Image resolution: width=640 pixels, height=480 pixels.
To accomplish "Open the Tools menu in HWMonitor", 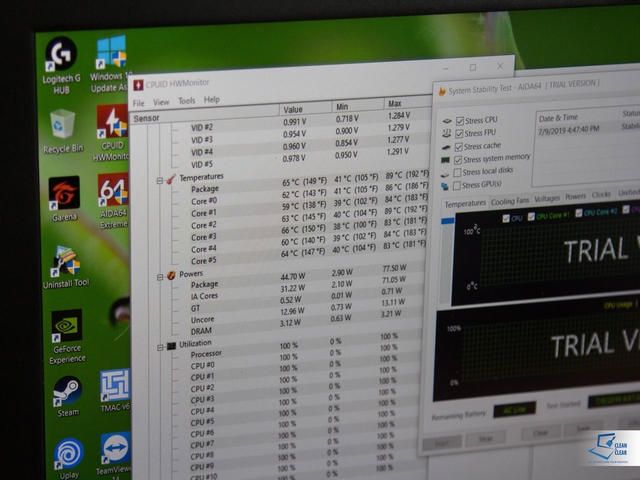I will tap(187, 101).
